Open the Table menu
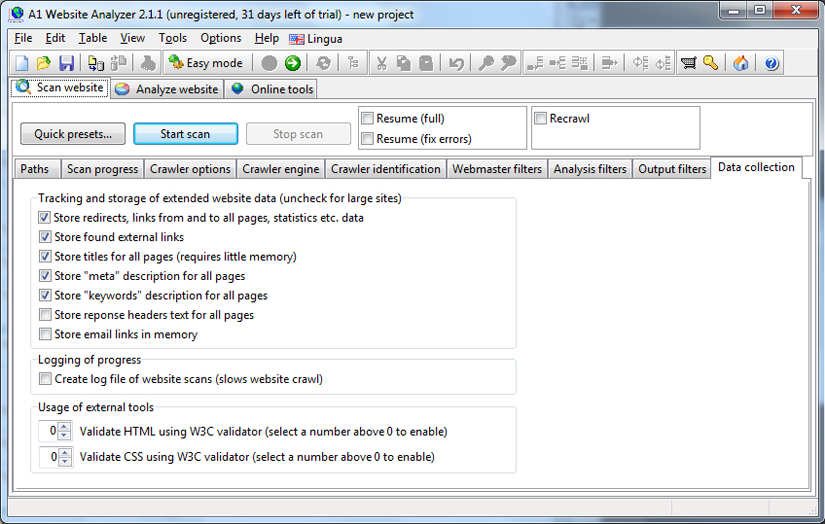This screenshot has height=524, width=825. pos(93,38)
